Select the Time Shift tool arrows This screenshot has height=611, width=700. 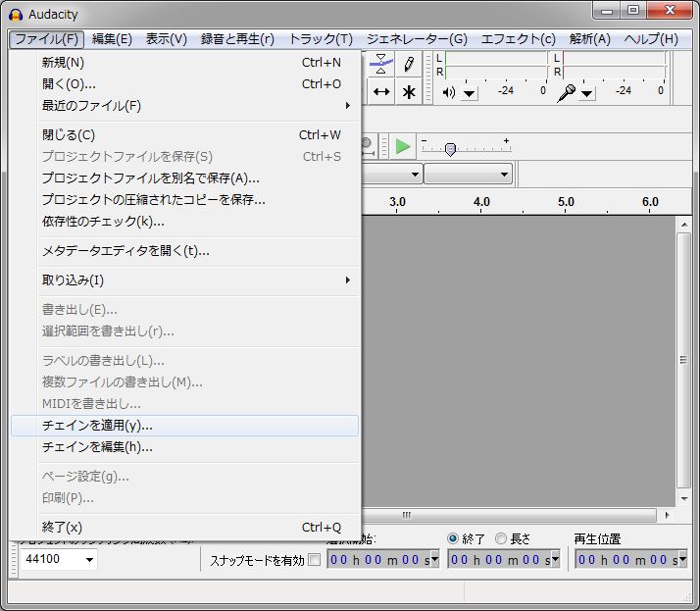[x=380, y=92]
